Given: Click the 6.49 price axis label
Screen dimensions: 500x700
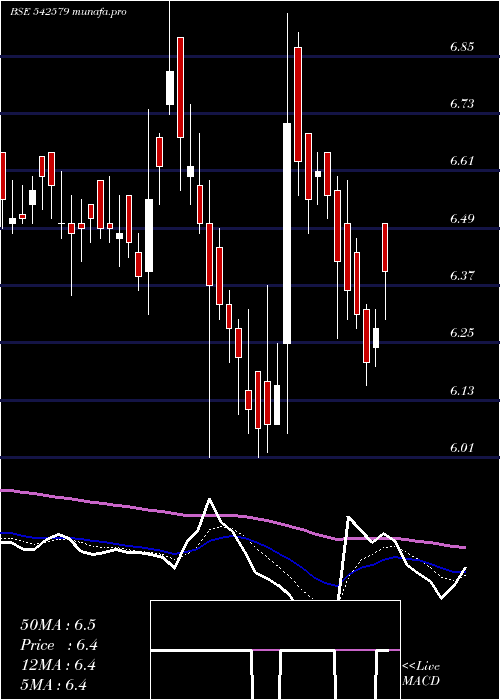Looking at the screenshot, I should pos(462,218).
